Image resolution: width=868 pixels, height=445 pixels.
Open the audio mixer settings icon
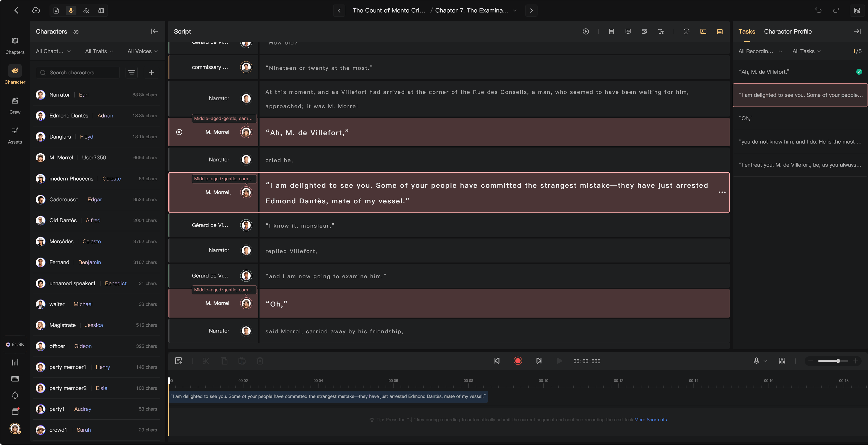pyautogui.click(x=782, y=361)
